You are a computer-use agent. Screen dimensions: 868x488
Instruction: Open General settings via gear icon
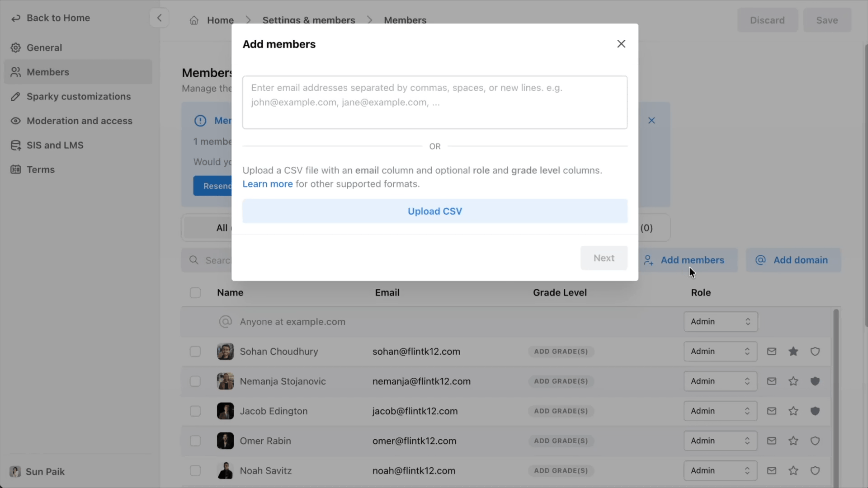coord(16,47)
